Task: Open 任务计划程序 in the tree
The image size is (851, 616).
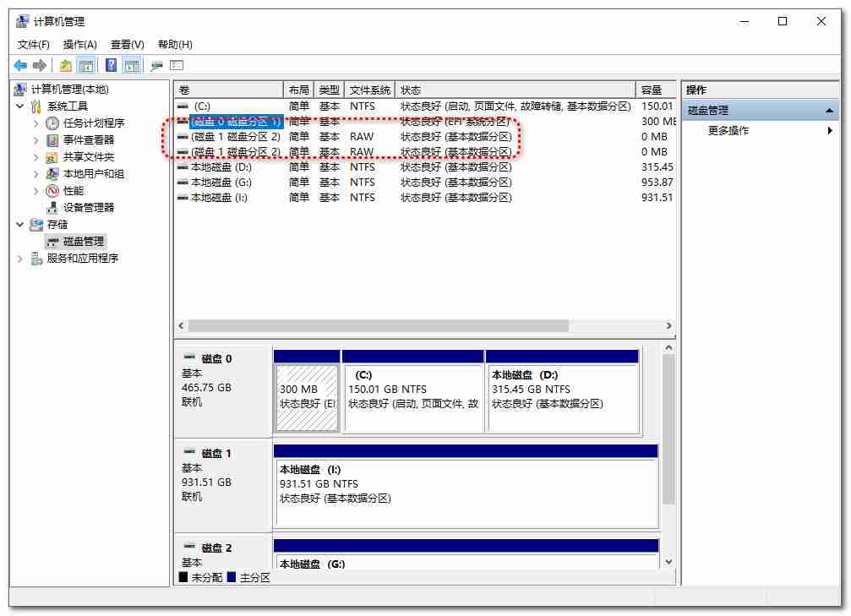Action: coord(93,123)
